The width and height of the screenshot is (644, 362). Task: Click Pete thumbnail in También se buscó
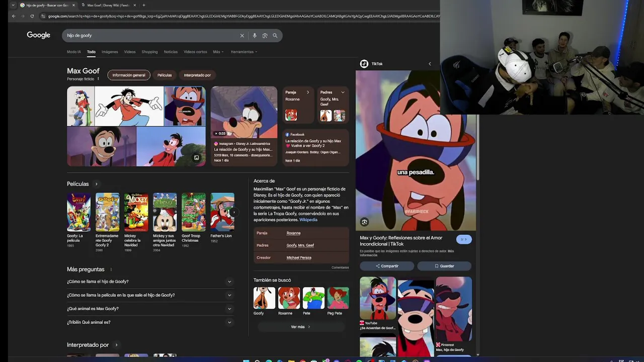[x=313, y=298]
